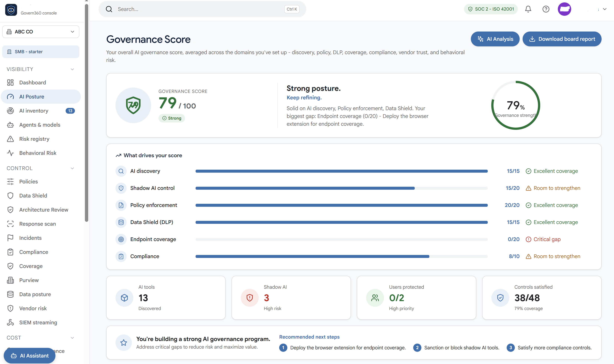Click the Purview building icon
Image resolution: width=614 pixels, height=364 pixels.
pyautogui.click(x=10, y=280)
